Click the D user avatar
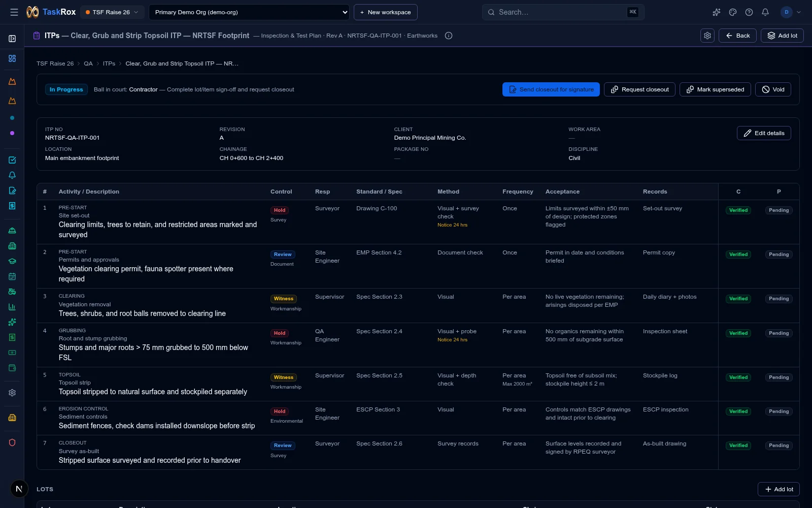Viewport: 812px width, 508px height. 787,12
